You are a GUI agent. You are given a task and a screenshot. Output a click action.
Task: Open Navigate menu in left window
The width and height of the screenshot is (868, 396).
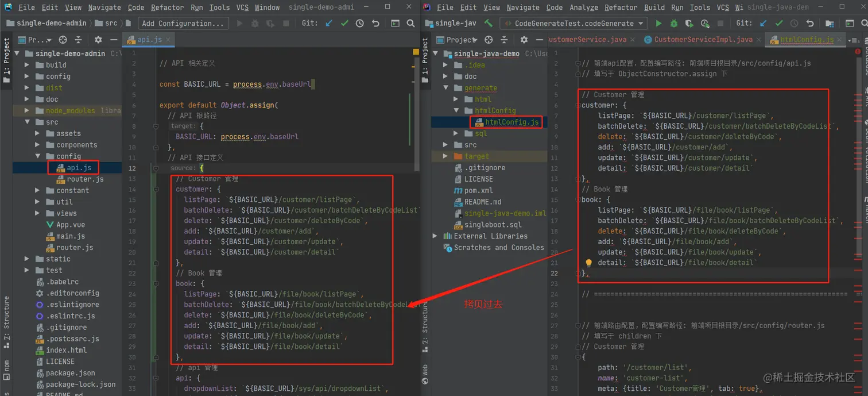104,7
